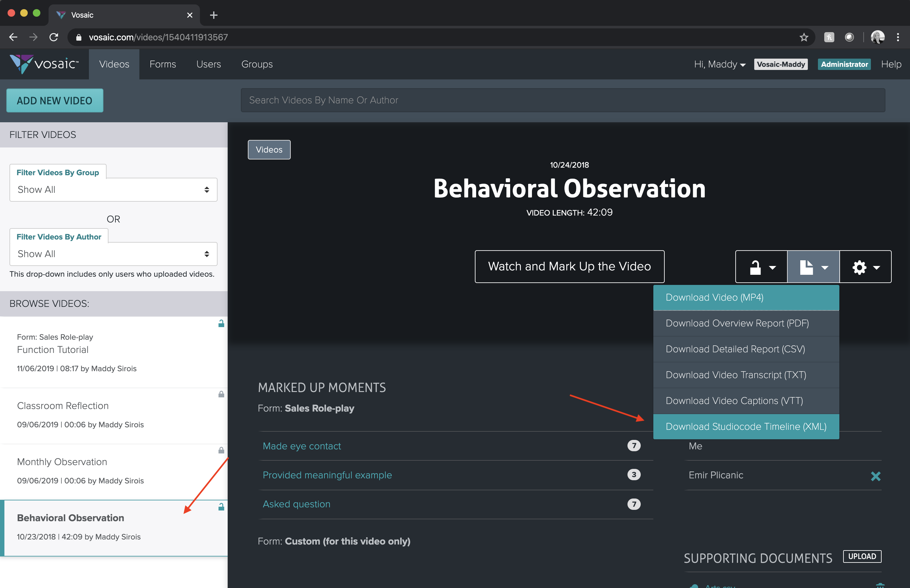Focus the Search Videos input field
910x588 pixels.
point(562,100)
